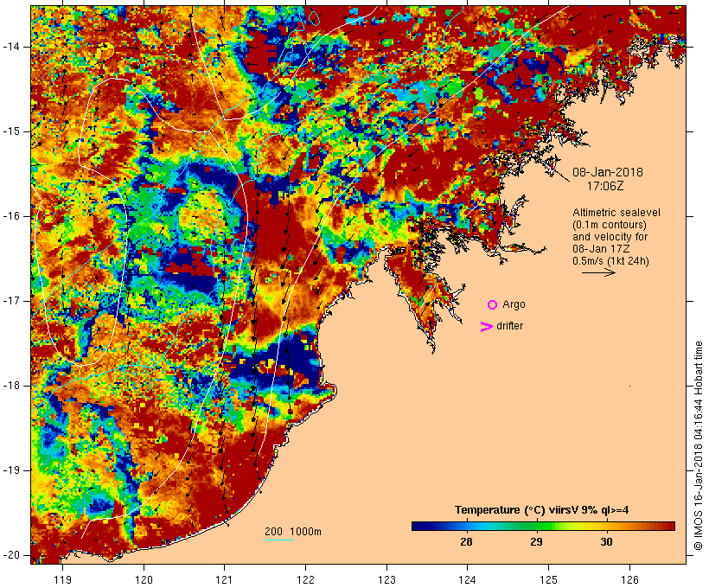Viewport: 709px width, 588px height.
Task: Click the 'drifter' legend label
Action: (509, 326)
